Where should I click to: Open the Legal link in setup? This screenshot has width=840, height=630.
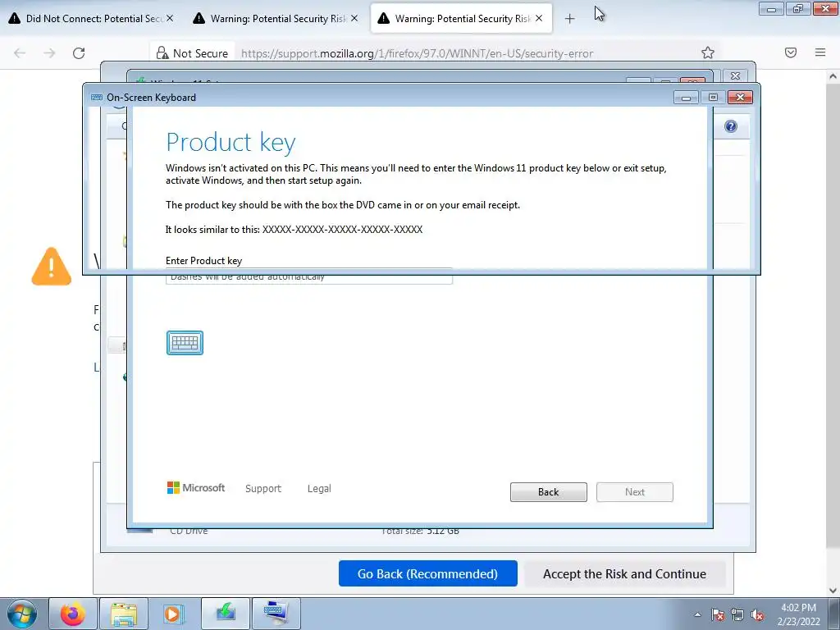(x=319, y=489)
